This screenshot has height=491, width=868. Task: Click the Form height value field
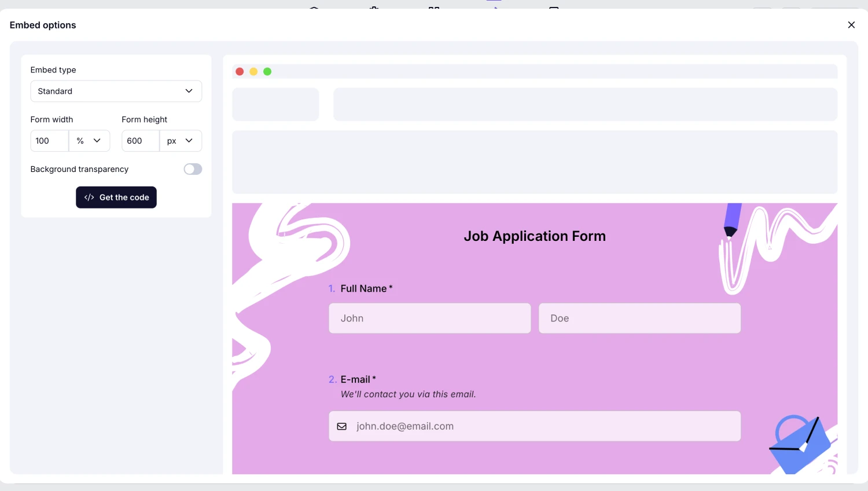point(140,141)
